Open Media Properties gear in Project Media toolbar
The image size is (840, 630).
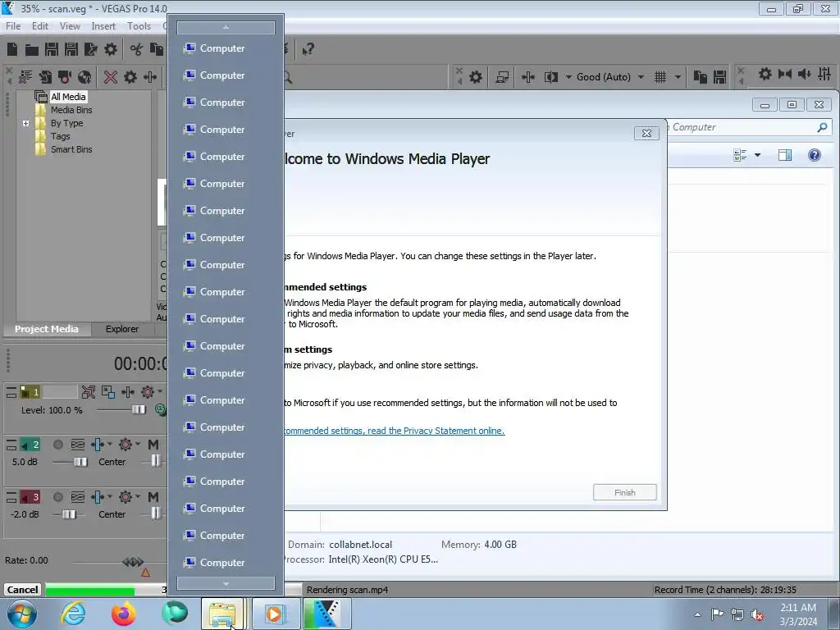point(130,77)
